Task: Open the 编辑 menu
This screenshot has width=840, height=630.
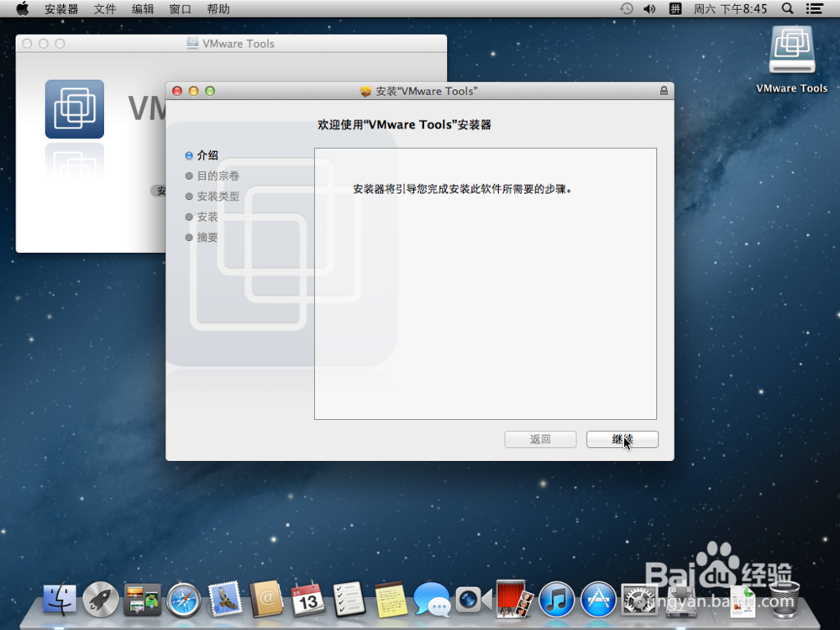Action: 143,9
